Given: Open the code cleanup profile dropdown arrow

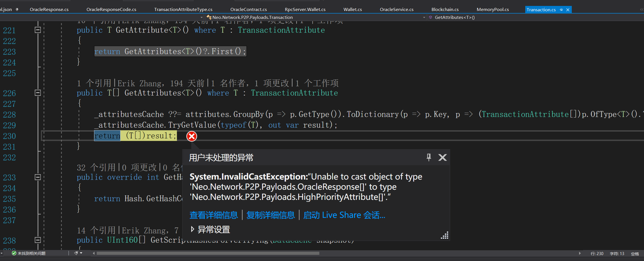Looking at the screenshot, I should 81,253.
